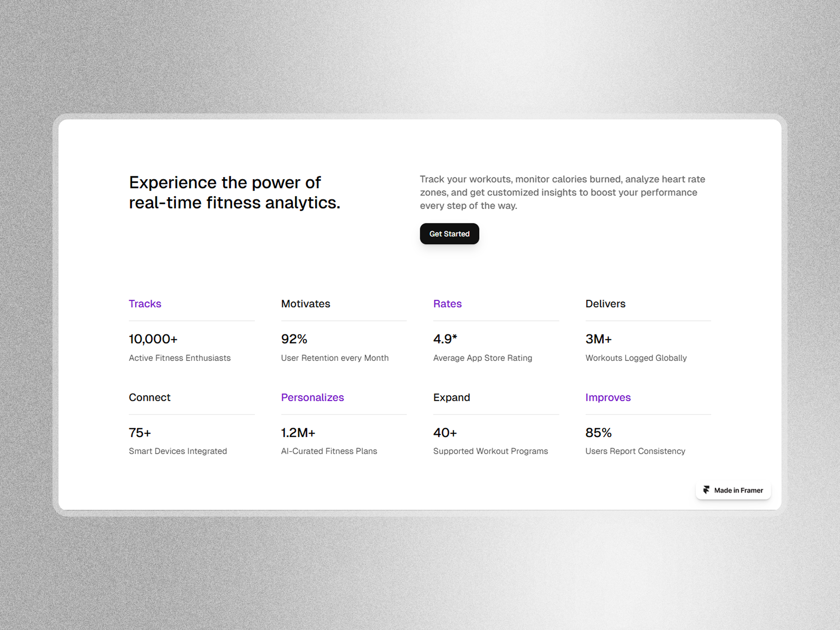Click the Supported Workout Programs label
The width and height of the screenshot is (840, 630).
[x=490, y=451]
